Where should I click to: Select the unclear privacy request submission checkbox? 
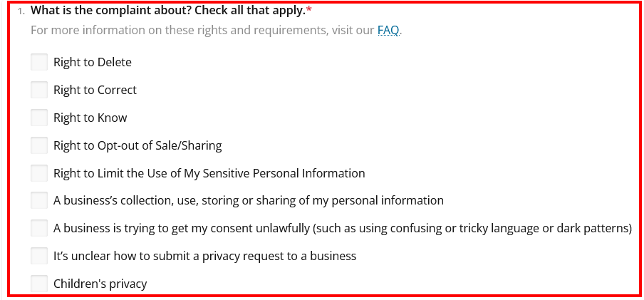(x=39, y=256)
